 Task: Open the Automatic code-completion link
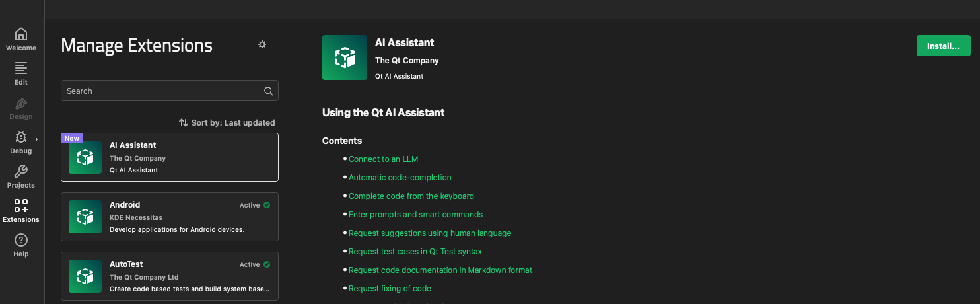(x=400, y=178)
